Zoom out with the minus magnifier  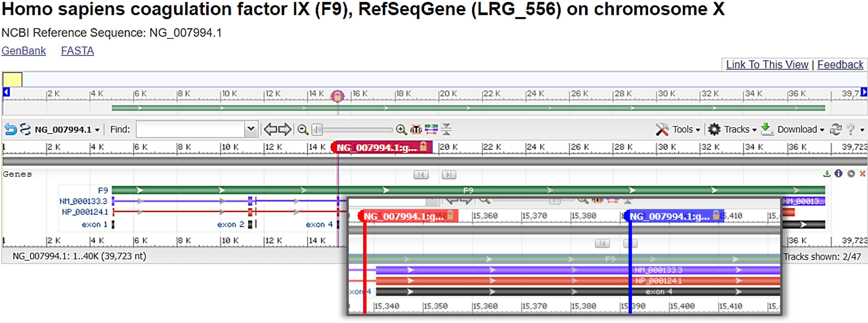(x=303, y=130)
